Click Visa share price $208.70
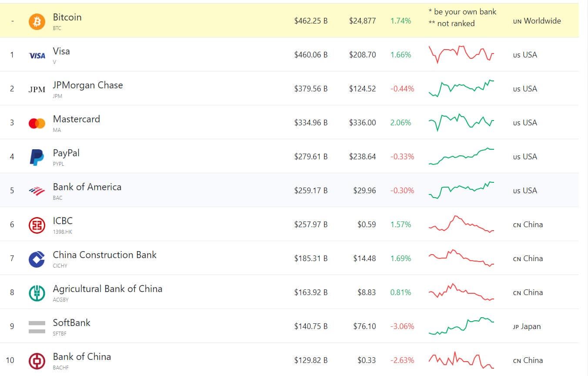588x376 pixels. click(362, 54)
